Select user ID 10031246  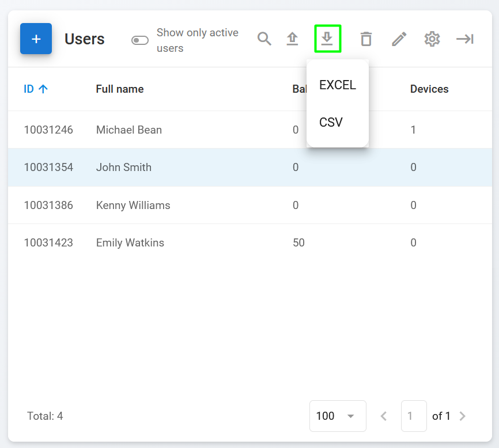tap(48, 130)
